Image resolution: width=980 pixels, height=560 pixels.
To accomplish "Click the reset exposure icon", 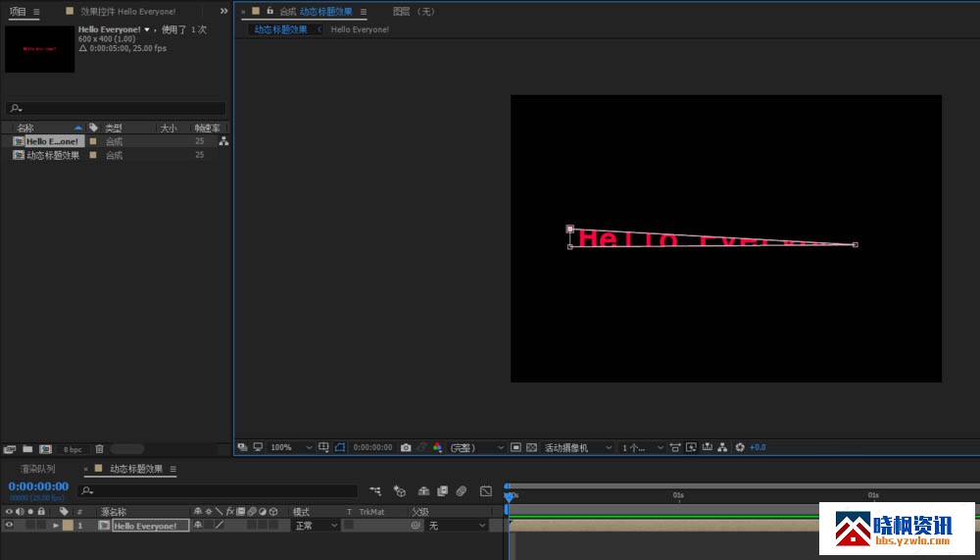I will tap(740, 447).
